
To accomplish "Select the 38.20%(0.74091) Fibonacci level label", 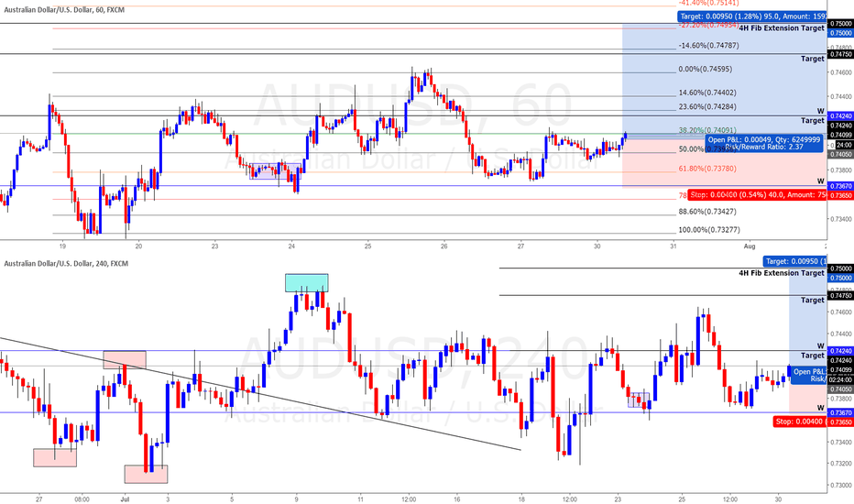I will coord(707,130).
